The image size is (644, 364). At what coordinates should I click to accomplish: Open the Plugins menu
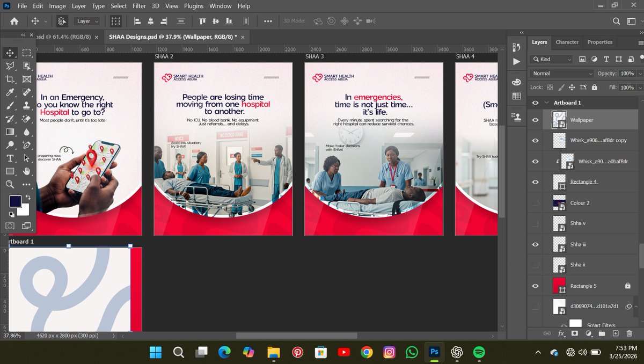(193, 6)
